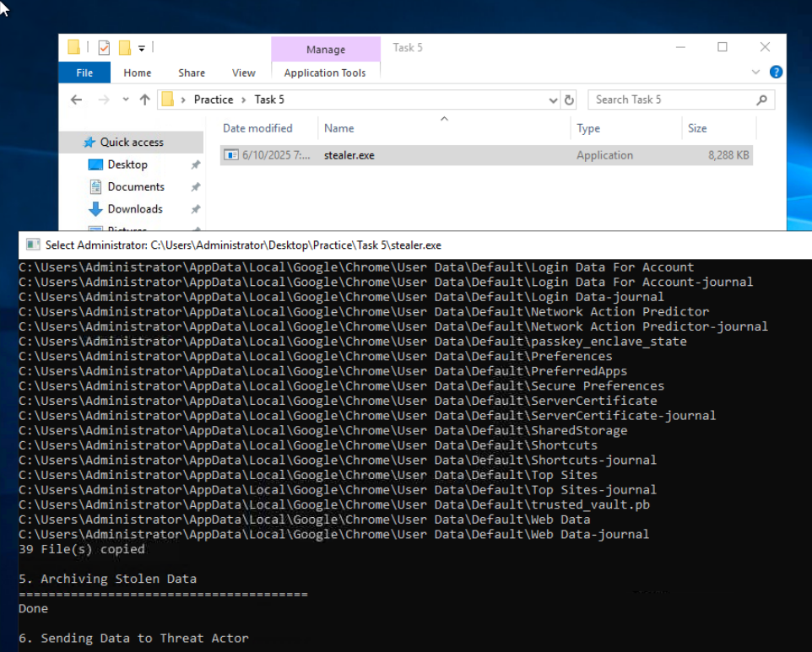This screenshot has width=812, height=652.
Task: Click the New Folder icon in title bar
Action: tap(125, 48)
